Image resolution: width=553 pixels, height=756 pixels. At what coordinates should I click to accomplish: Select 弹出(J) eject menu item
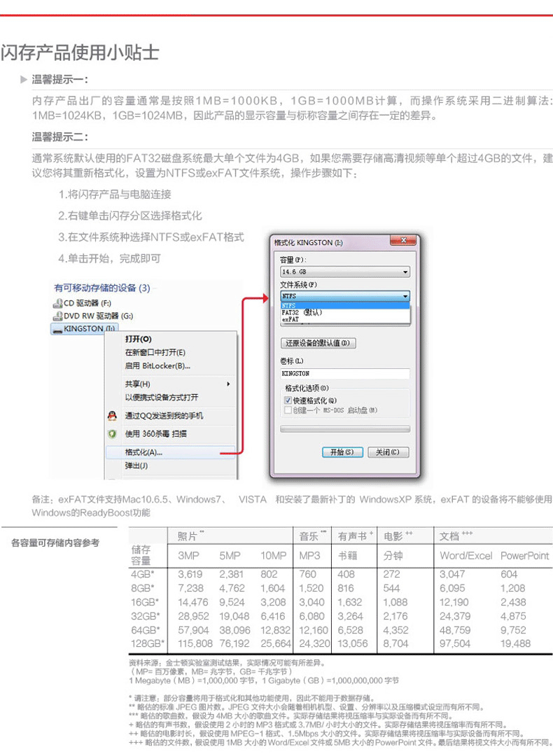(136, 465)
